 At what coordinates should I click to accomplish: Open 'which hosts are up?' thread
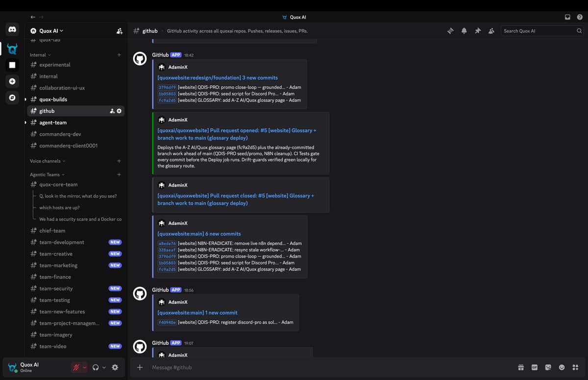tap(59, 208)
